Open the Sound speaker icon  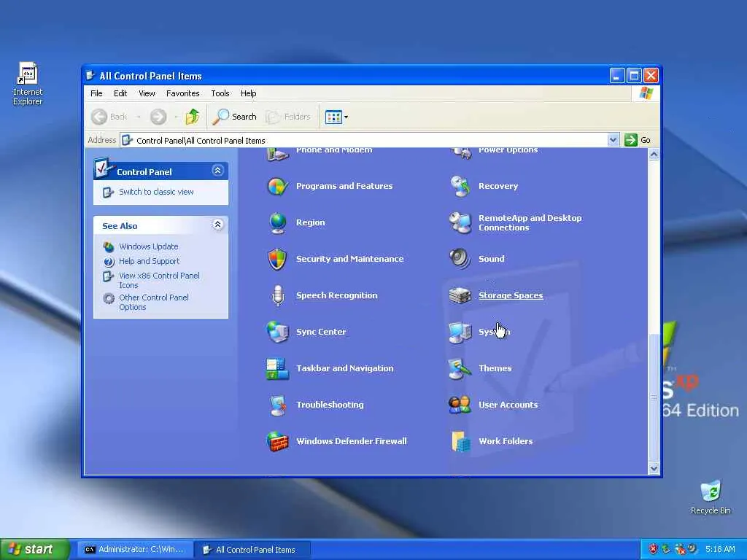(460, 259)
